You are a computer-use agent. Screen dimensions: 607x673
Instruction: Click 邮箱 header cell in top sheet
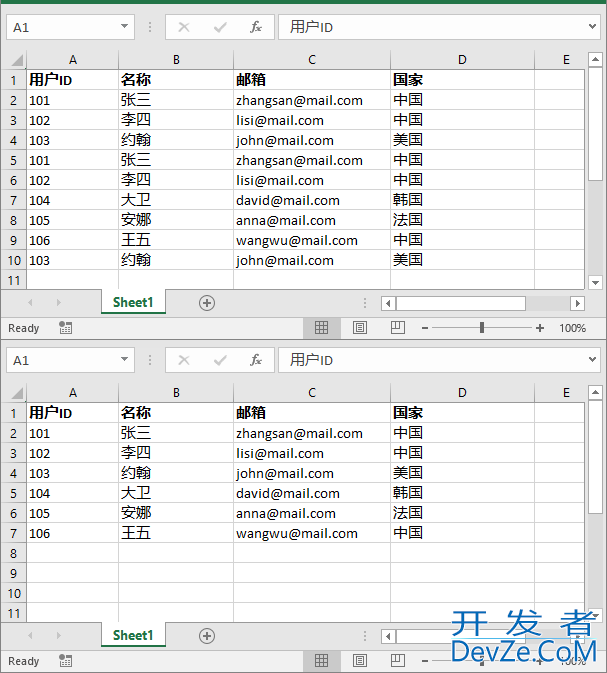[x=312, y=80]
